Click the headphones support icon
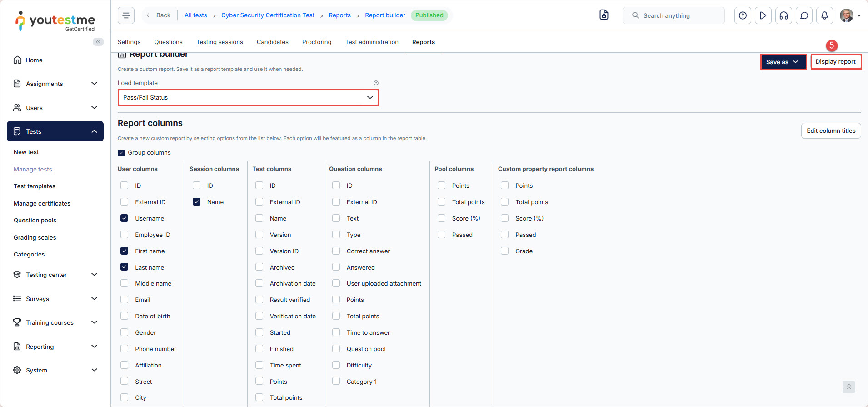This screenshot has width=868, height=407. 783,15
